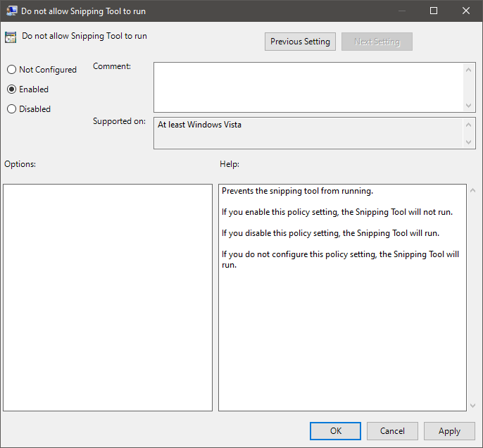Cancel the policy dialog
Image resolution: width=483 pixels, height=448 pixels.
coord(392,431)
